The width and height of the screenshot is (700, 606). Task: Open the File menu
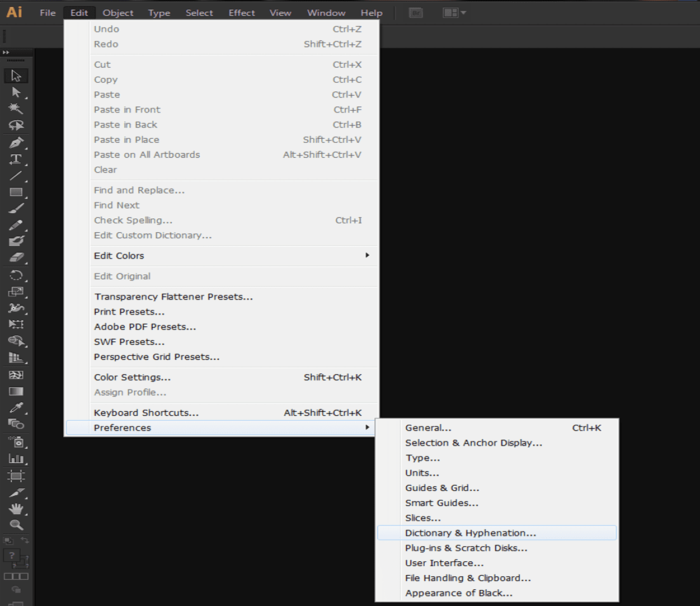point(48,12)
